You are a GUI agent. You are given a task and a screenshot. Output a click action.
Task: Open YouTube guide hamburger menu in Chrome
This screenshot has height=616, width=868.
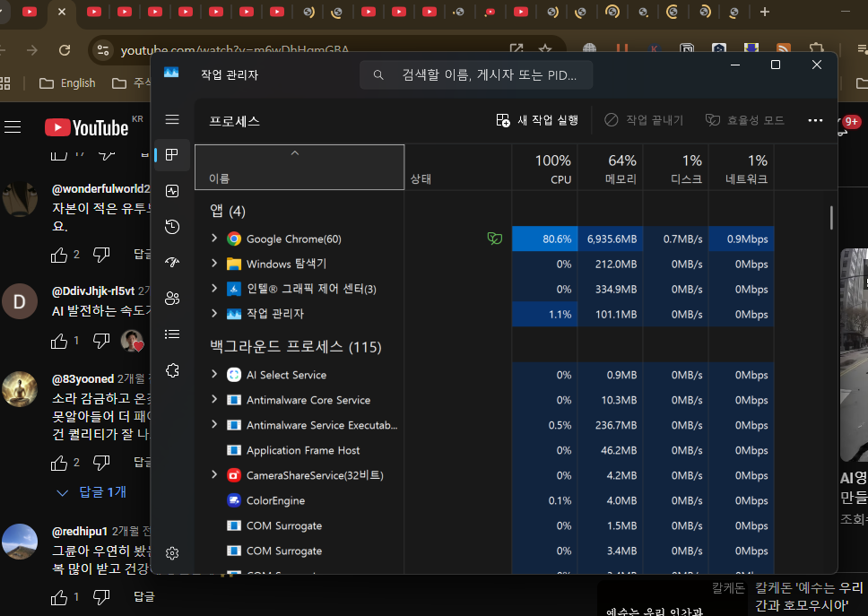[13, 127]
